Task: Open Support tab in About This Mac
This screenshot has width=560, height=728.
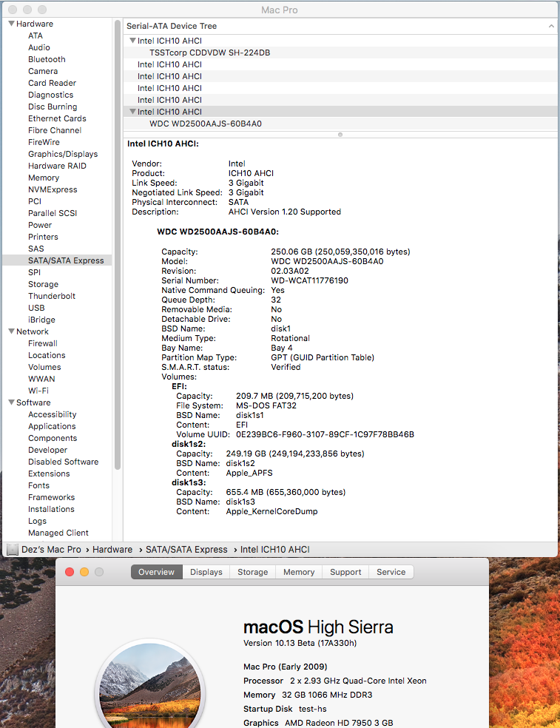Action: 345,572
